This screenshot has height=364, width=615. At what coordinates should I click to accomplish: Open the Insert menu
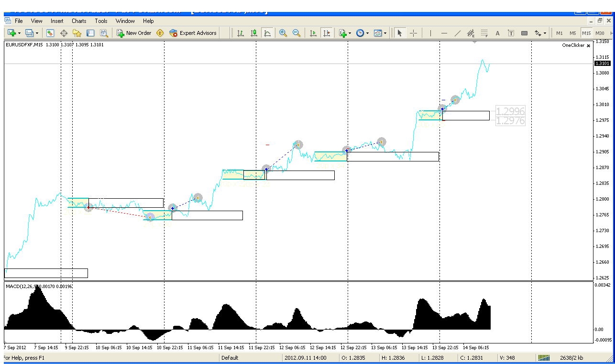click(57, 21)
